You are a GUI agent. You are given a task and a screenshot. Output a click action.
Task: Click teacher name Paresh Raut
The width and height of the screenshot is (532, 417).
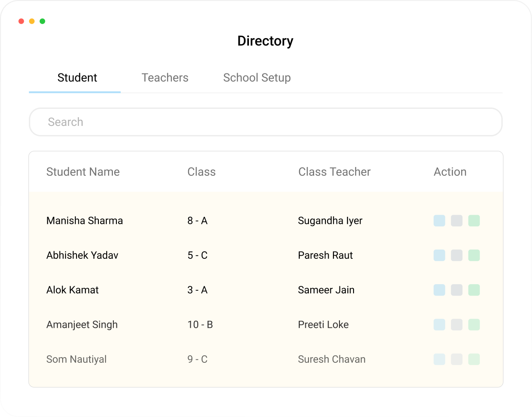tap(325, 255)
